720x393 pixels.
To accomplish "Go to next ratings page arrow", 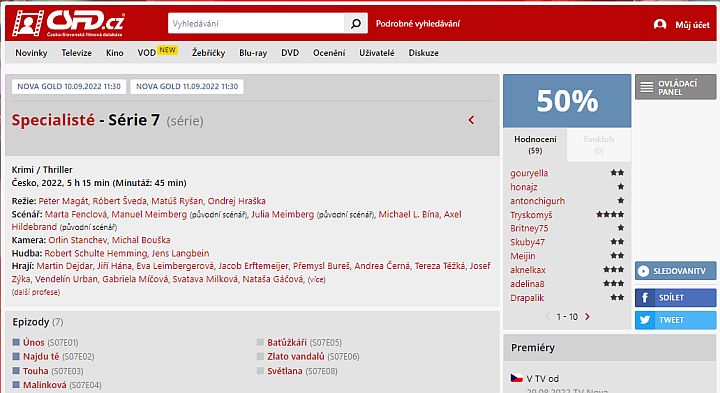I will (587, 316).
